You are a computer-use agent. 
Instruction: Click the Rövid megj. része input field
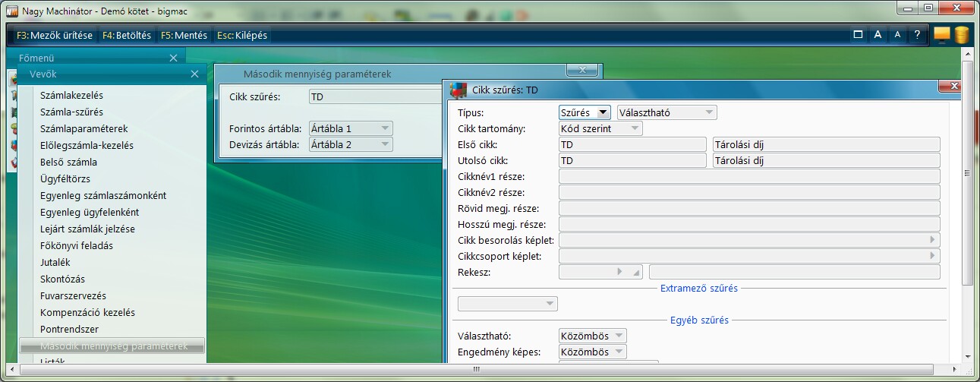coord(749,208)
